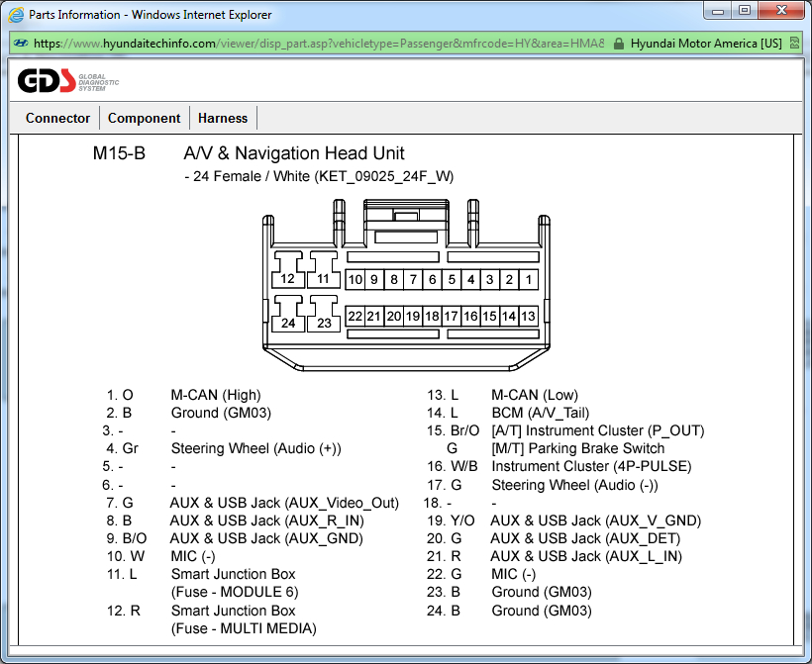Click 'Ground (GM03)' for pin 23

(542, 592)
